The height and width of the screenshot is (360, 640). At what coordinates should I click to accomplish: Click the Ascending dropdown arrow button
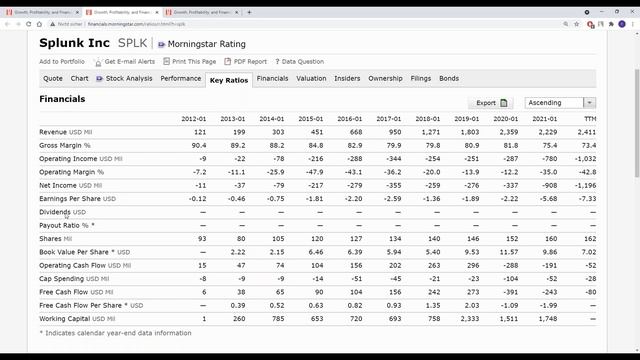pyautogui.click(x=590, y=103)
